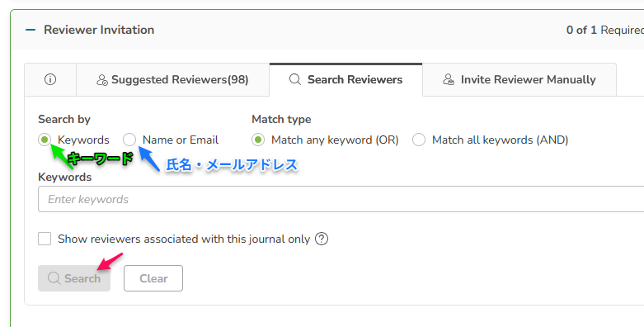Open help icon next to journal only option

coord(322,239)
